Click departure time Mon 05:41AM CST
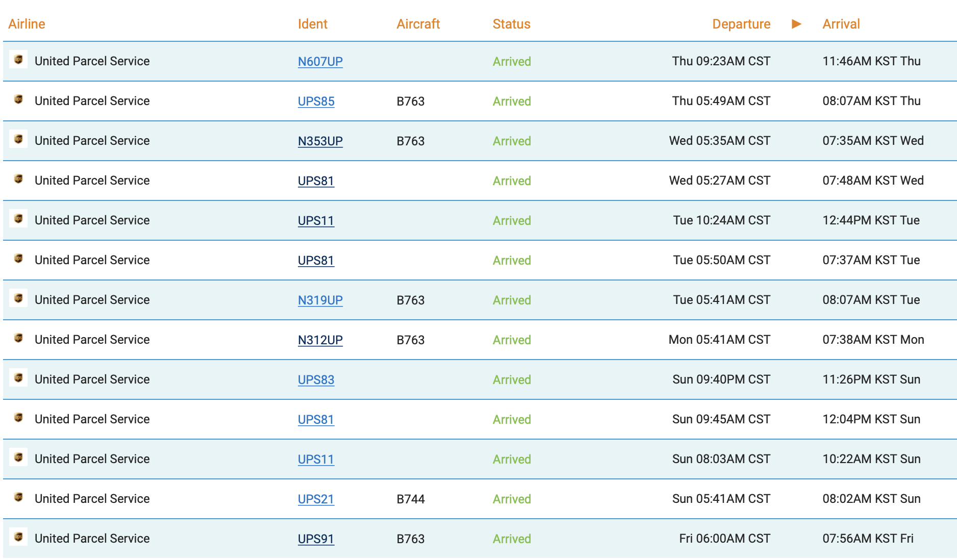This screenshot has height=560, width=957. click(720, 340)
